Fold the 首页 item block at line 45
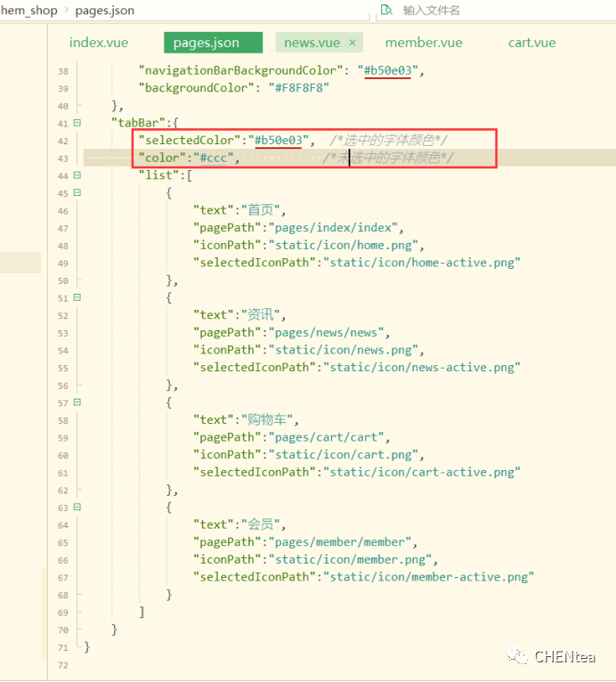The image size is (616, 682). (x=77, y=193)
